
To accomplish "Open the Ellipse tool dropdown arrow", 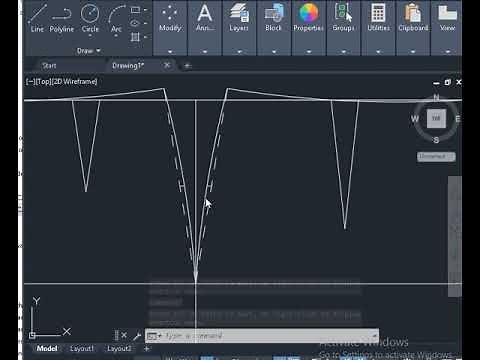I will pyautogui.click(x=145, y=23).
